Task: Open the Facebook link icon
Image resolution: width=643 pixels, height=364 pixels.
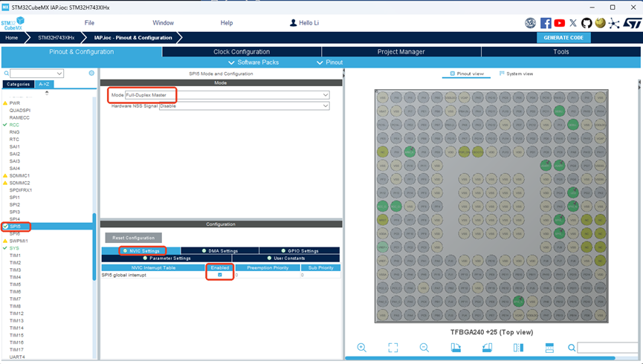Action: pos(546,23)
